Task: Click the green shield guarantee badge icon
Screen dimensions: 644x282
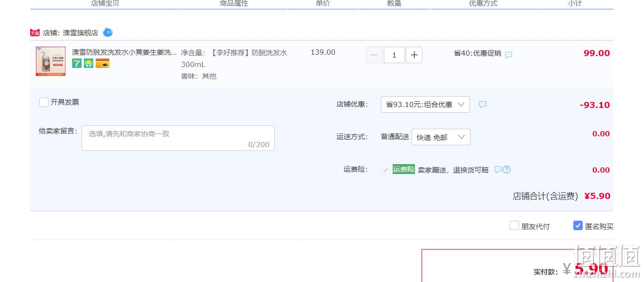Action: coord(89,63)
